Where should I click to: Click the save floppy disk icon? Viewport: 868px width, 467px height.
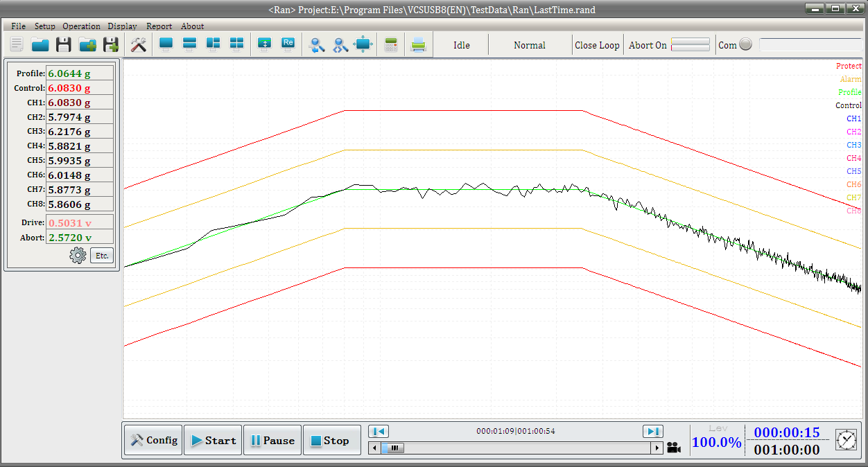tap(64, 45)
